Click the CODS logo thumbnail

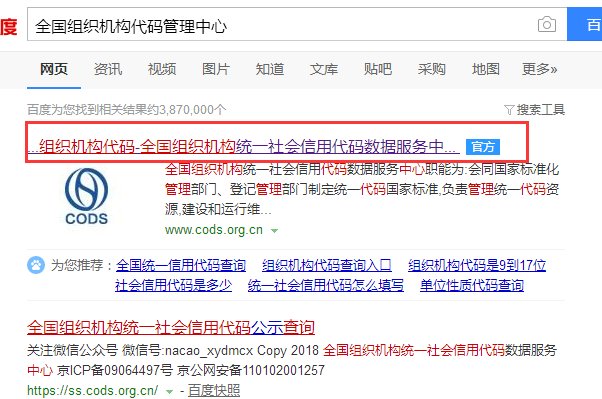pyautogui.click(x=86, y=196)
